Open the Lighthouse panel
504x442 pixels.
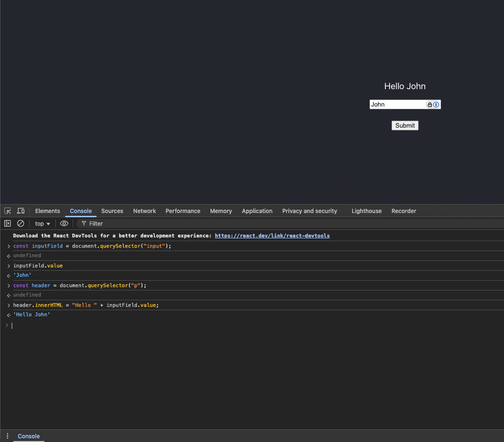point(366,211)
